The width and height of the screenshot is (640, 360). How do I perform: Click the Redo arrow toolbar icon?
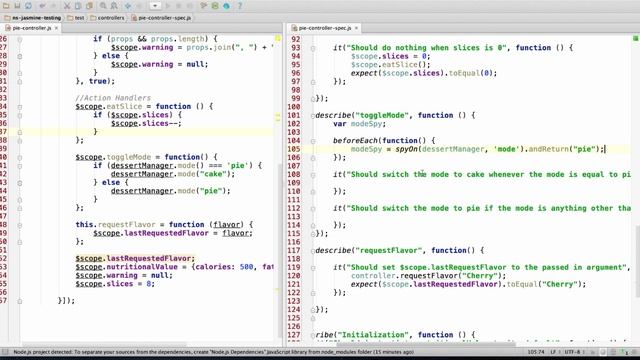[53, 6]
